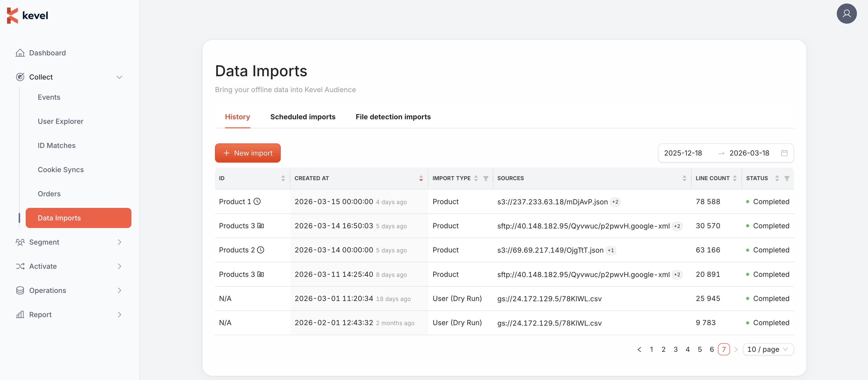The width and height of the screenshot is (868, 380).
Task: Click the Operations database icon
Action: click(20, 290)
